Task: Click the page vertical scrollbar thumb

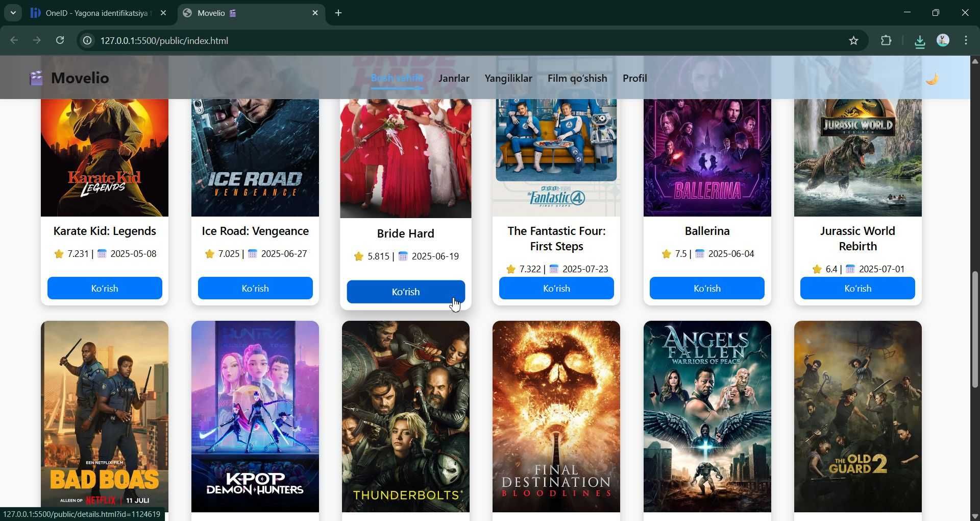Action: (x=975, y=330)
